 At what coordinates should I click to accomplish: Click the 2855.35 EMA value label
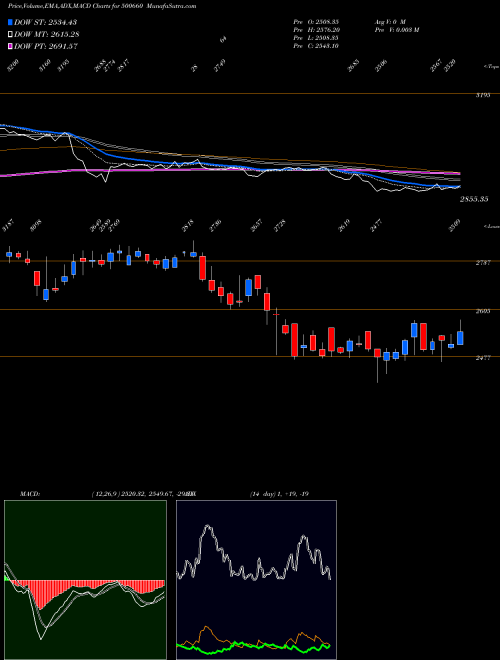click(x=474, y=199)
